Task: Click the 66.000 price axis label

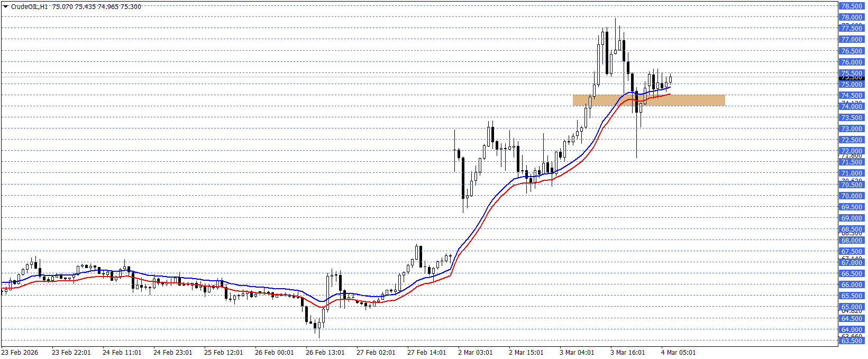Action: [852, 285]
